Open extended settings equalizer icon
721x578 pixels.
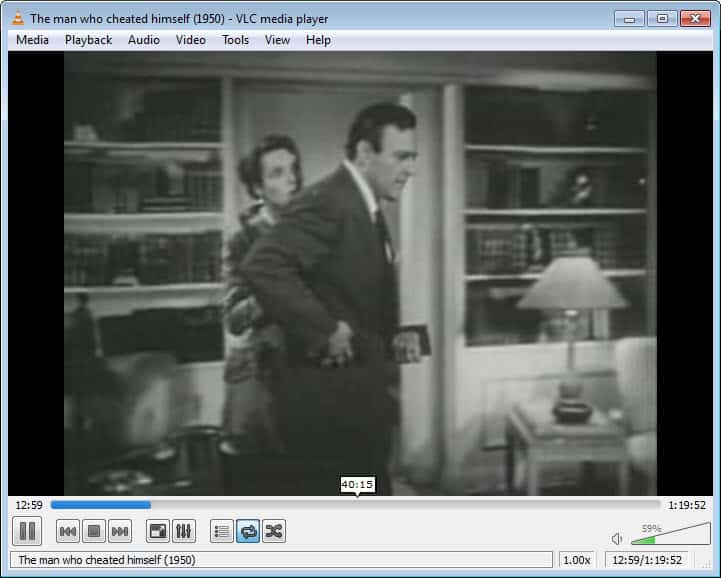click(x=183, y=531)
